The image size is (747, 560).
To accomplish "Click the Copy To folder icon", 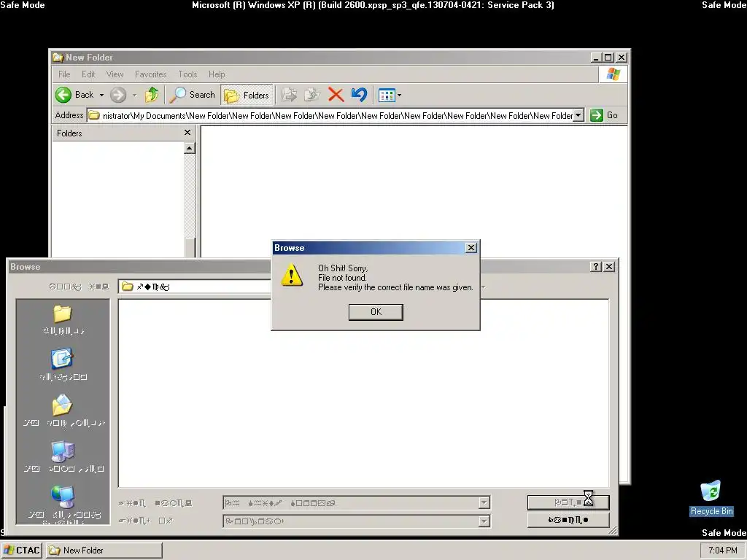I will [x=312, y=95].
